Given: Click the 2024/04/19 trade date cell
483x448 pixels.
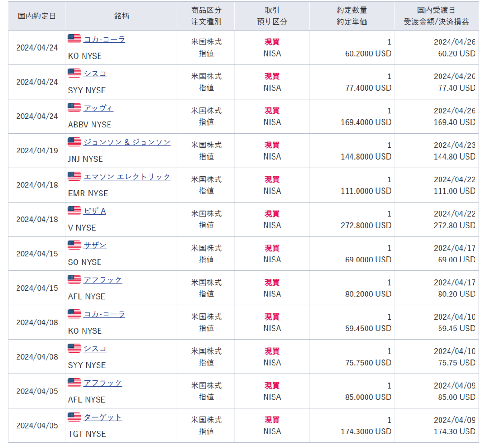Looking at the screenshot, I should 37,151.
